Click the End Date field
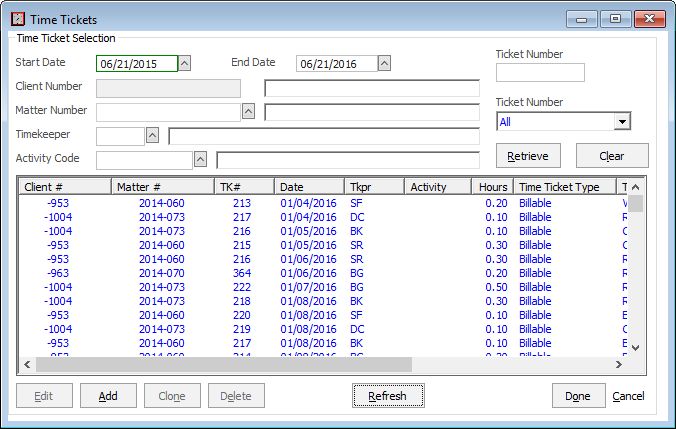Image resolution: width=676 pixels, height=429 pixels. [337, 64]
